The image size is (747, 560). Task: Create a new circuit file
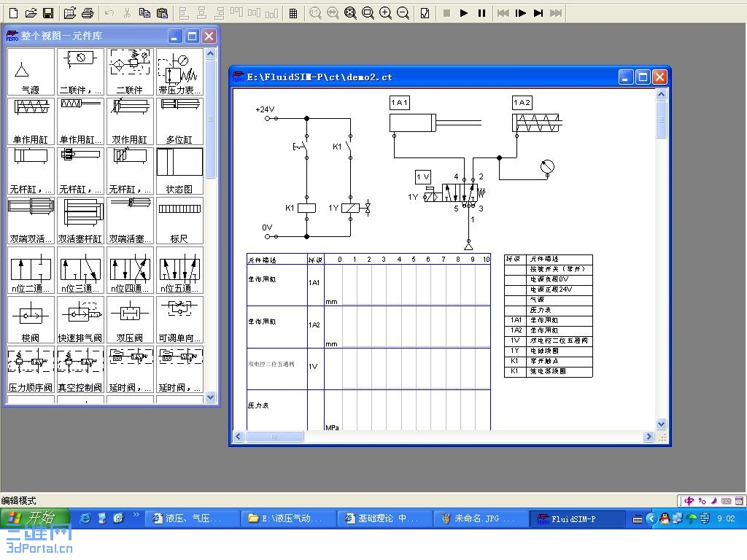(14, 13)
